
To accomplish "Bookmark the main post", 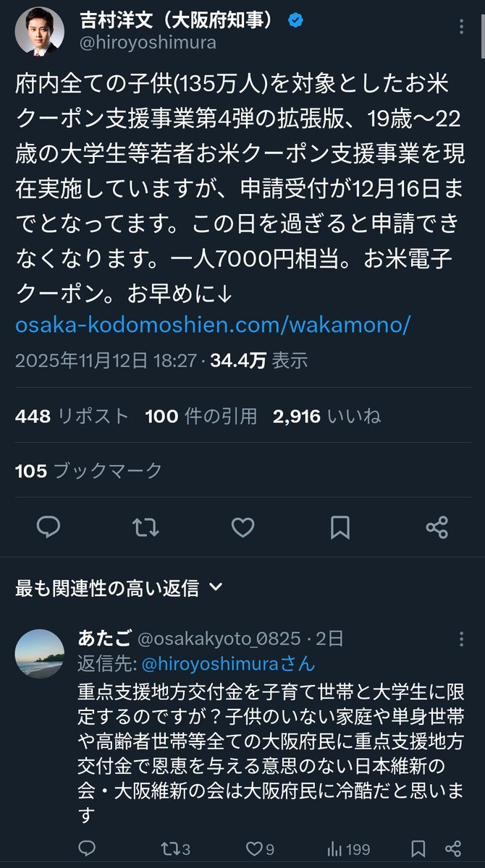I will (340, 527).
